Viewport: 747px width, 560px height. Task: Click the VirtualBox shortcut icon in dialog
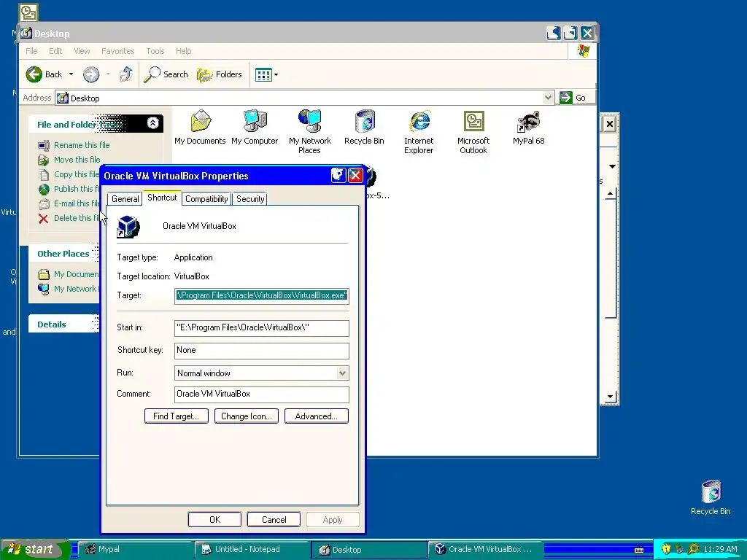click(128, 227)
